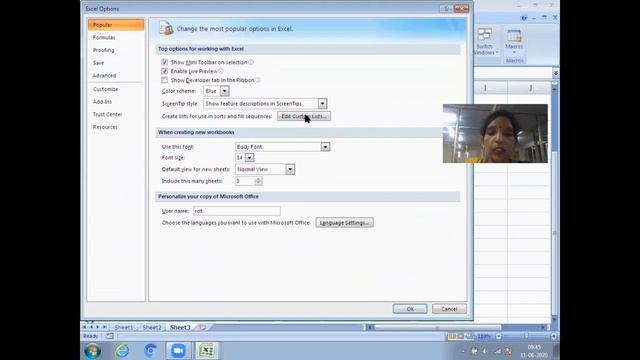The width and height of the screenshot is (640, 360).
Task: Click the Include this many sheets spinner
Action: pyautogui.click(x=258, y=181)
